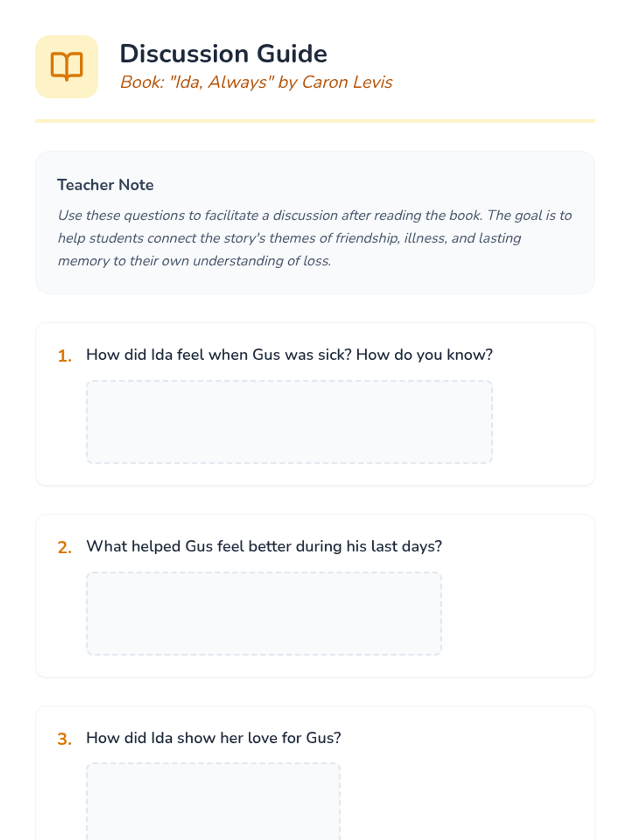Viewport: 630px width, 840px height.
Task: Focus the answer box for question 3
Action: pyautogui.click(x=214, y=802)
